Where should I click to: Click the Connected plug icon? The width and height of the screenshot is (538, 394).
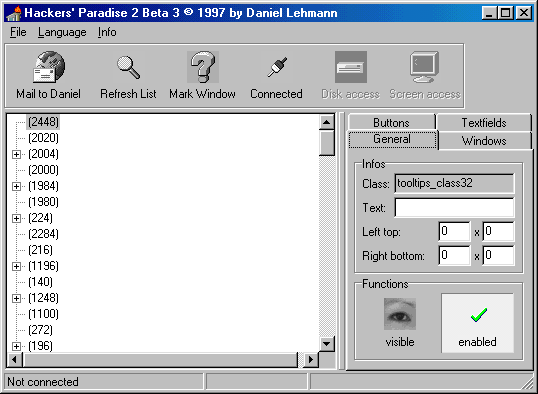tap(277, 67)
